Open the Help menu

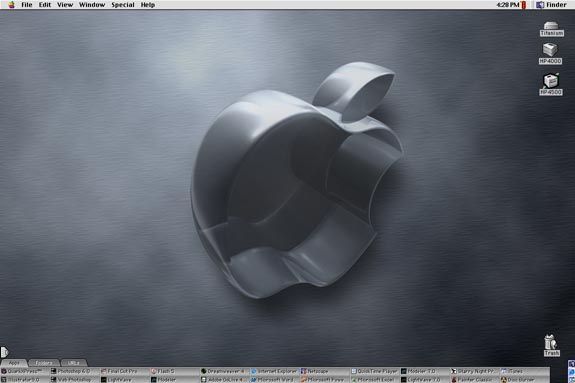click(x=148, y=5)
